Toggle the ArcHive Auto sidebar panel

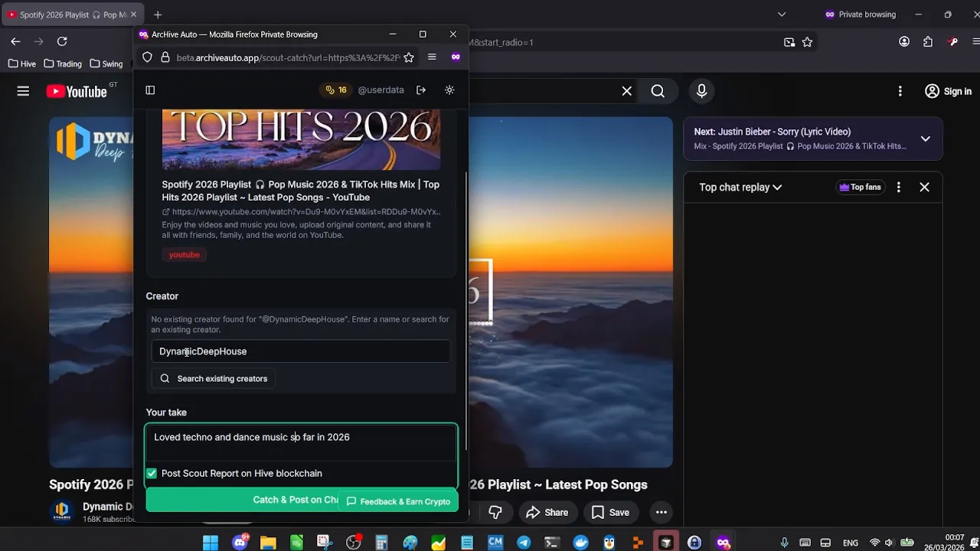point(150,90)
